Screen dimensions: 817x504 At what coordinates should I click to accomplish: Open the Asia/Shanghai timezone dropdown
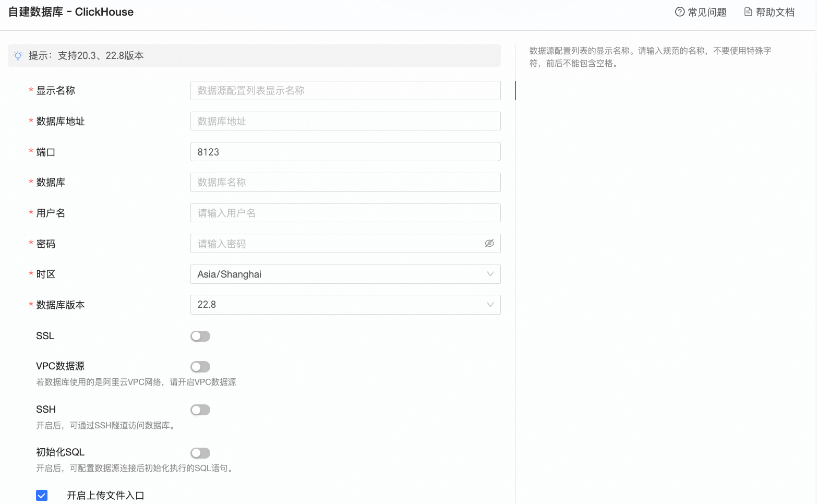pos(345,274)
